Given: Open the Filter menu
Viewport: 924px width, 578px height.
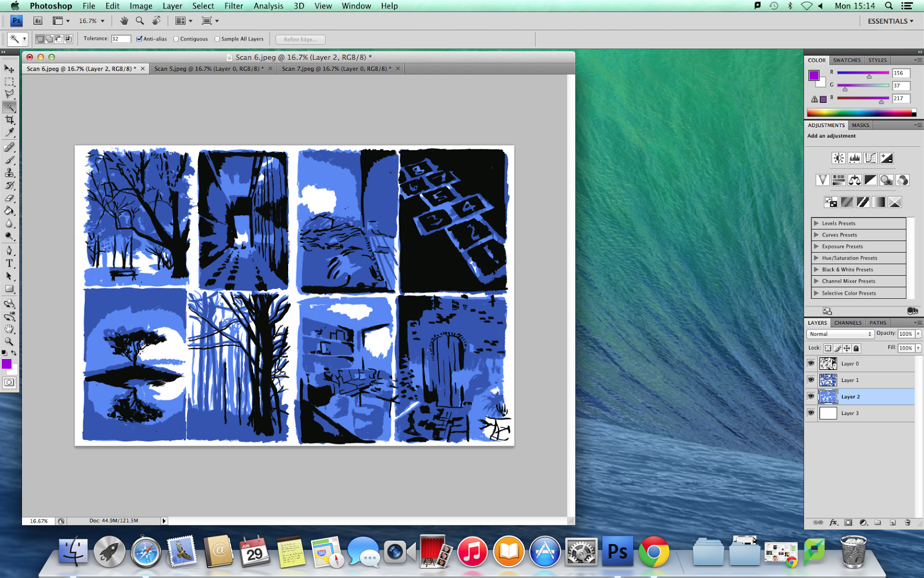Looking at the screenshot, I should click(234, 6).
